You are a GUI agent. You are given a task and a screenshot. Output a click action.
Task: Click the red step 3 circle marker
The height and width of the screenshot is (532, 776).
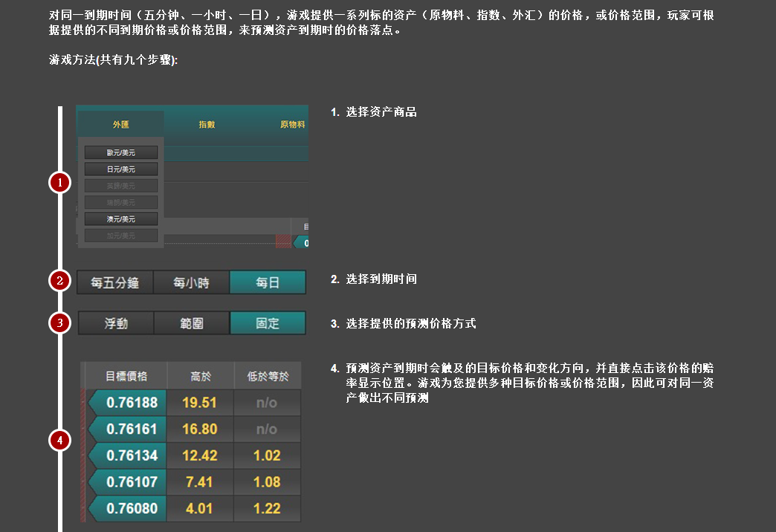click(x=59, y=322)
